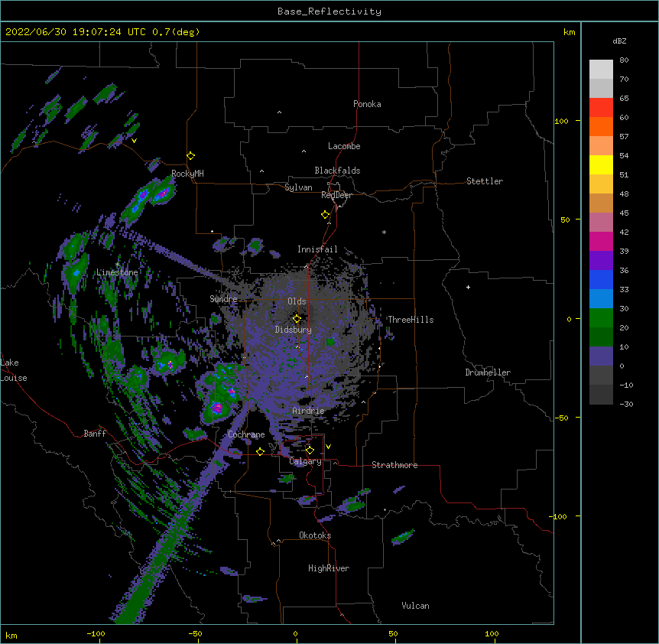Click the Vulcan town label
This screenshot has width=659, height=644.
[415, 606]
